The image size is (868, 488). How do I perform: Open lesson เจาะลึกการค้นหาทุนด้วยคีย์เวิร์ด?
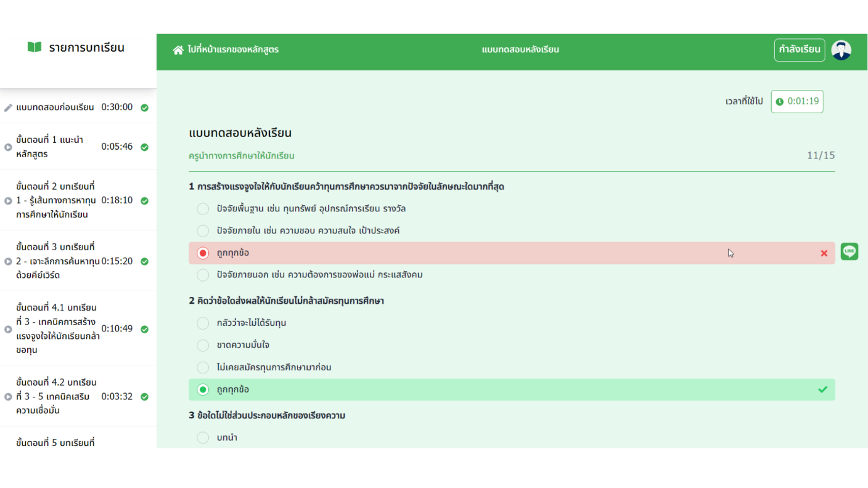[58, 261]
